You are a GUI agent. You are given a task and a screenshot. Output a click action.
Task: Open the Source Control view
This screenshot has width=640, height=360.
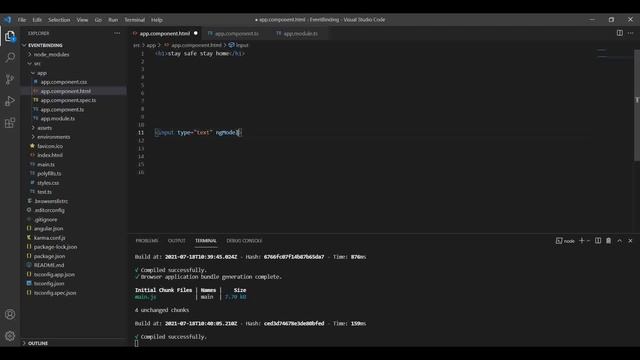pyautogui.click(x=10, y=79)
